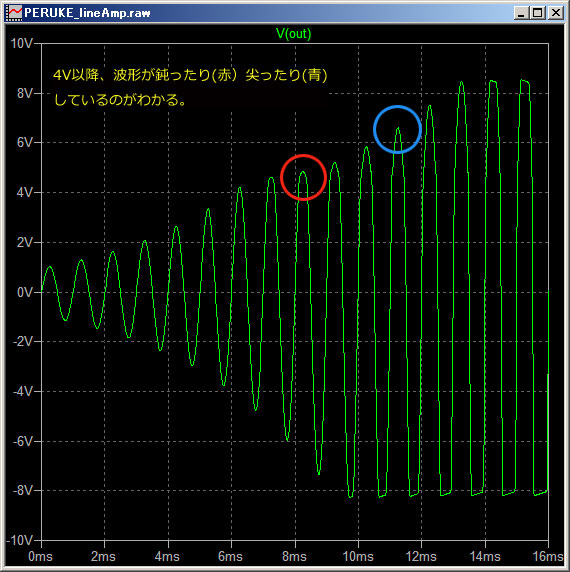Click the blue circle marking the sharp peak
Screen dimensions: 570x572
click(398, 129)
